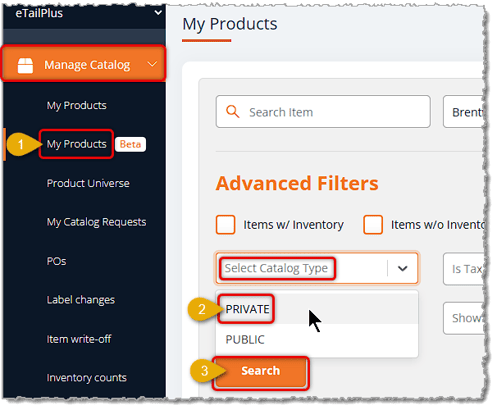Click the magnifier icon in search box
This screenshot has height=410, width=497.
tap(233, 112)
